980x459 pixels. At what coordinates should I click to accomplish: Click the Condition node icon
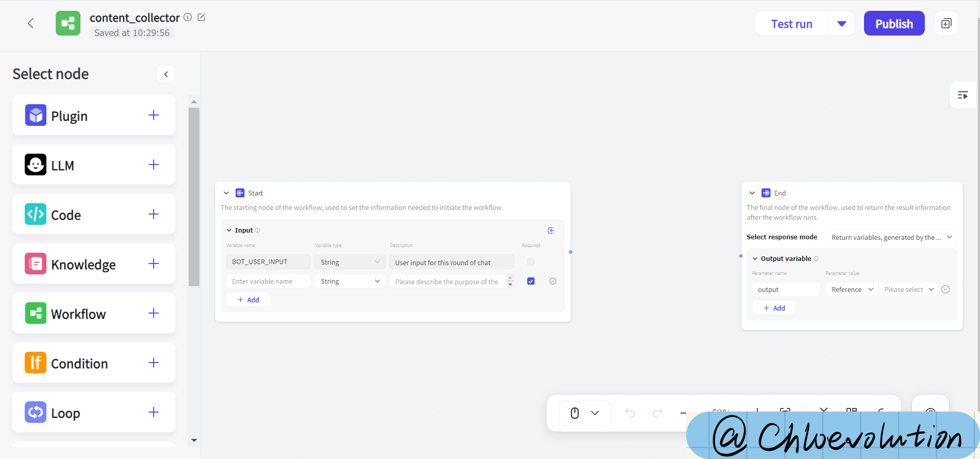36,363
